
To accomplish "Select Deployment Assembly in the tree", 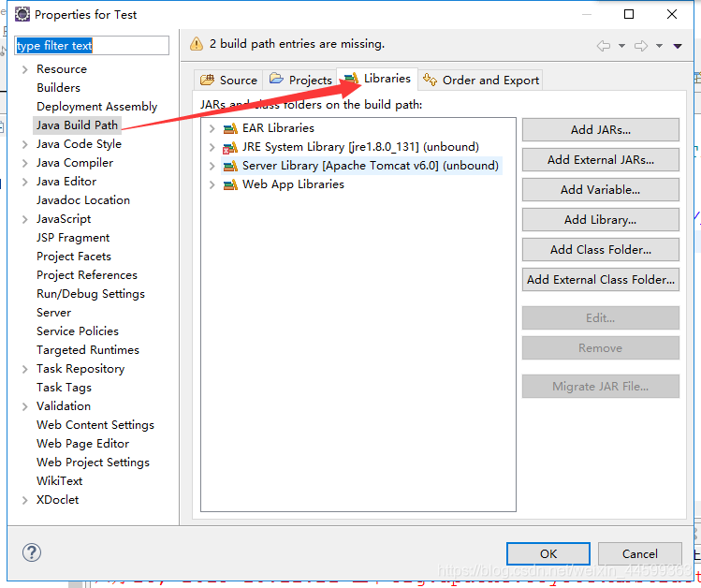I will tap(97, 107).
